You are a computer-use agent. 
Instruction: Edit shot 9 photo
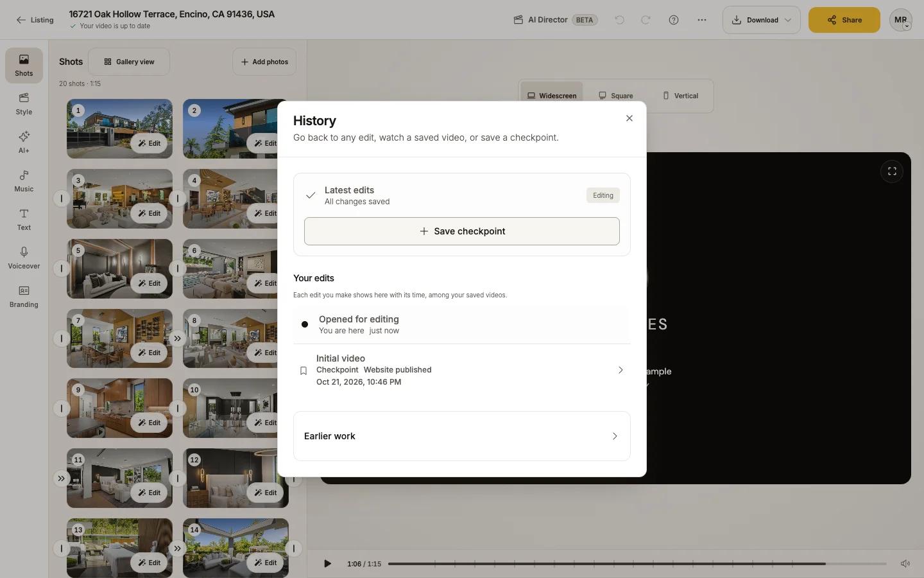(x=149, y=423)
